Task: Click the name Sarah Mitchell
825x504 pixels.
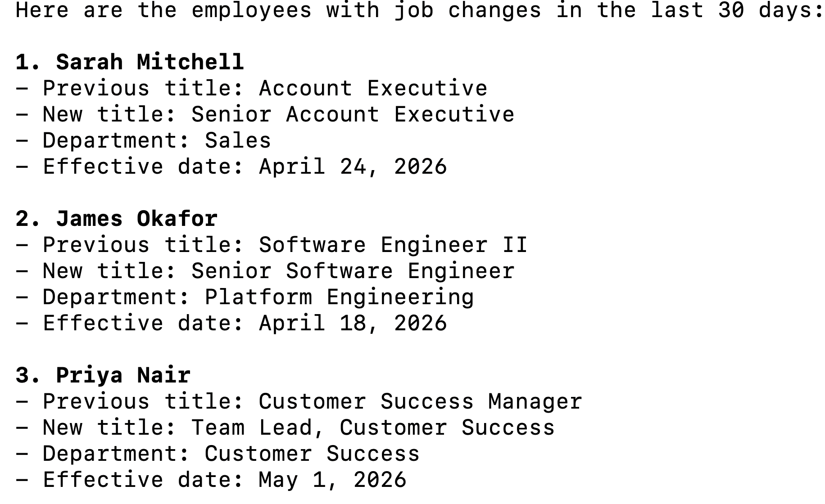Action: click(x=150, y=62)
